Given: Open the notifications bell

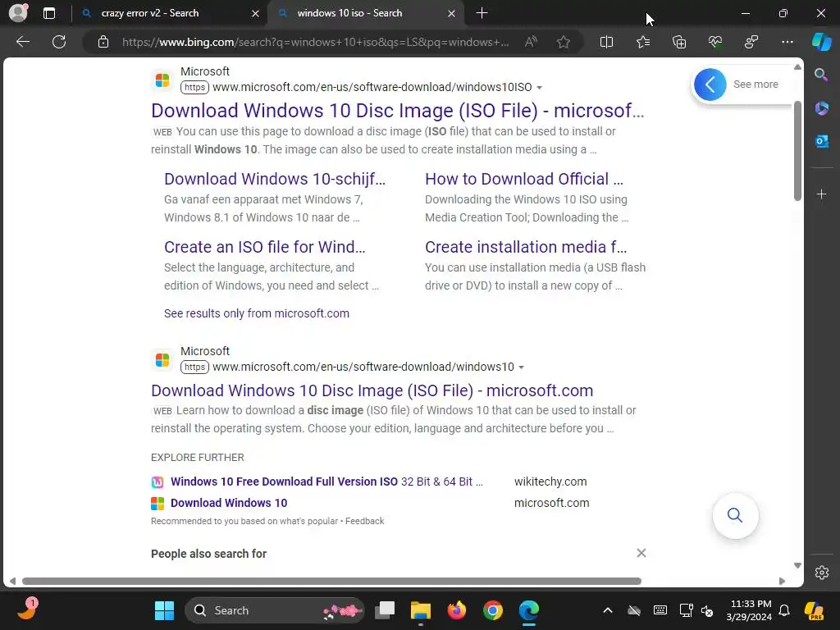Looking at the screenshot, I should (x=784, y=610).
